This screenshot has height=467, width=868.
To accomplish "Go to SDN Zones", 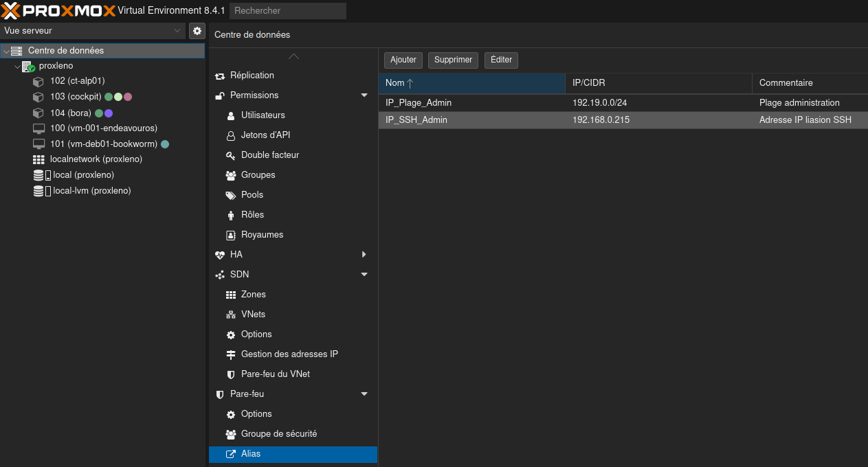I will 253,295.
